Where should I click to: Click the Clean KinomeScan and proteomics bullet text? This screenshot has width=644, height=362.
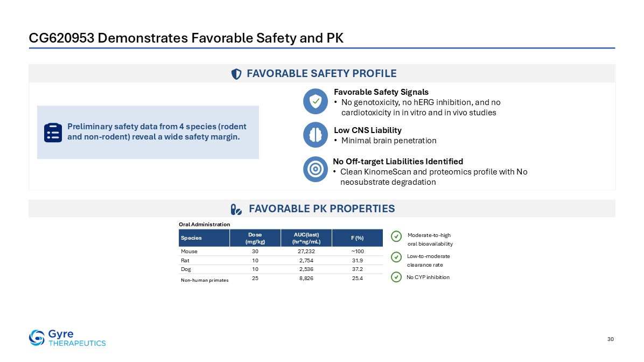(x=433, y=177)
